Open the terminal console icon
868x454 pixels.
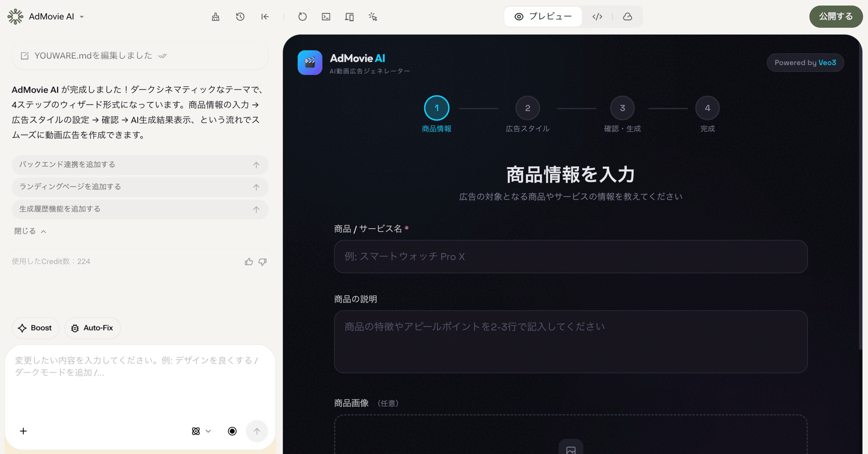tap(326, 16)
